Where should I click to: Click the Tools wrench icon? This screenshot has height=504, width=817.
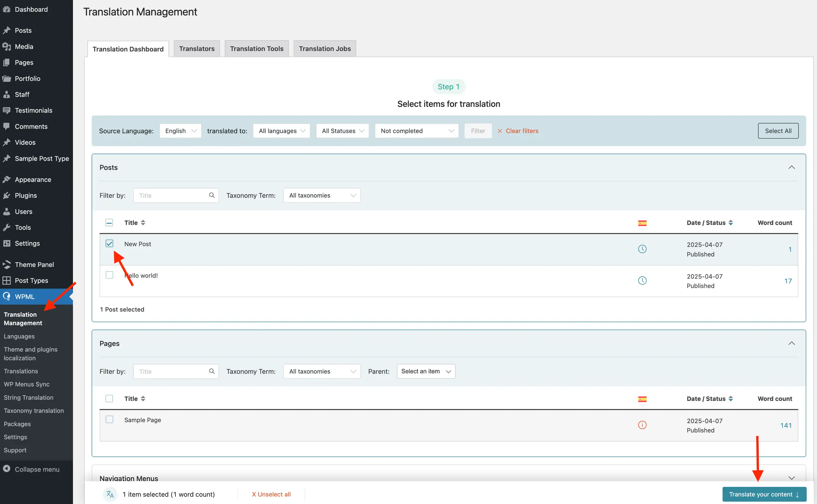7,227
